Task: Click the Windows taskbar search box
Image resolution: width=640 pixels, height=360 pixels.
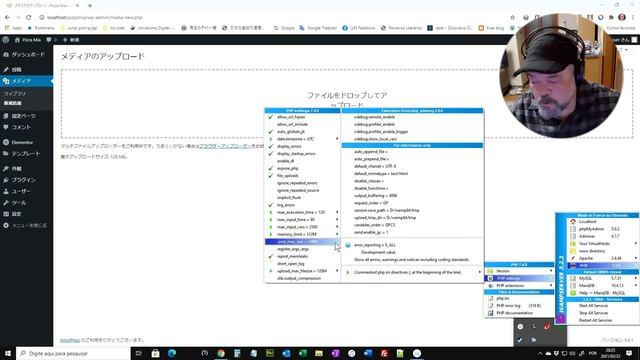Action: tap(73, 353)
